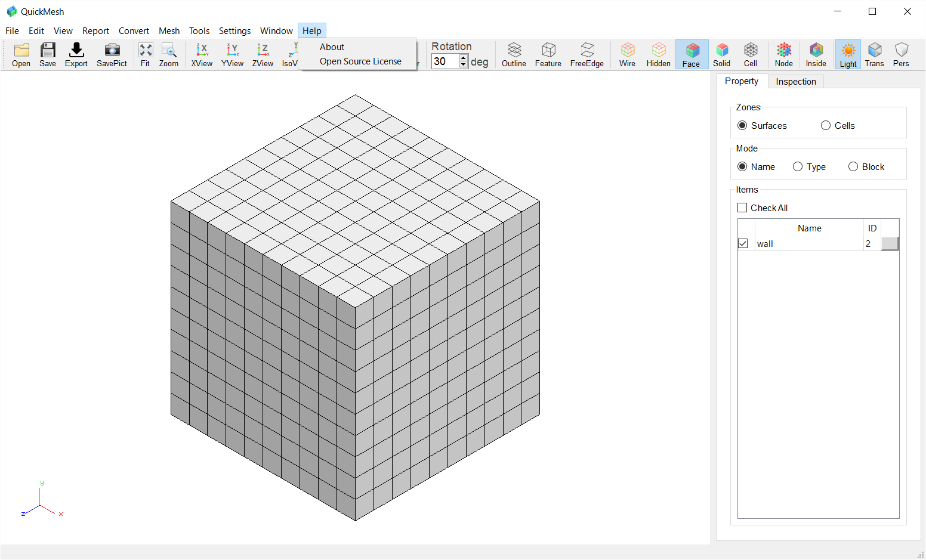Viewport: 926px width, 560px height.
Task: Toggle the Light option
Action: point(848,55)
